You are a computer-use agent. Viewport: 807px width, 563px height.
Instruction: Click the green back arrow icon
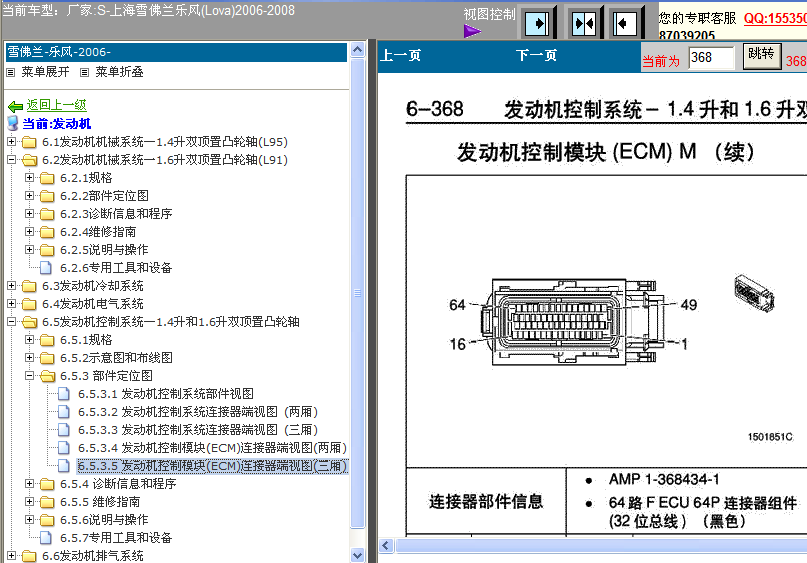tap(15, 106)
